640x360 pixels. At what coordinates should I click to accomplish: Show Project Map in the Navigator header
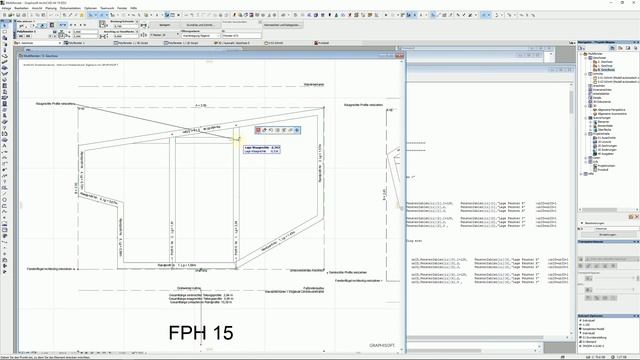tap(612, 48)
